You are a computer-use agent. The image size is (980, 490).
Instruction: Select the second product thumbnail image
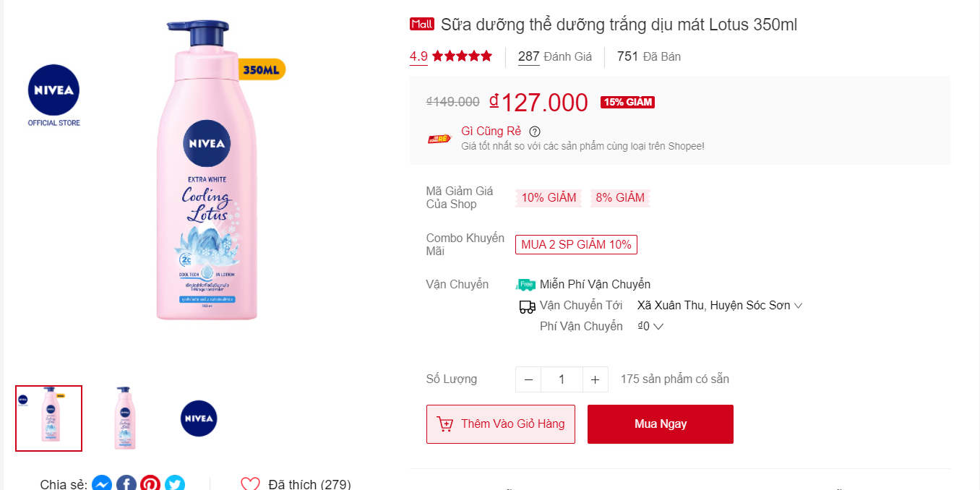(126, 418)
